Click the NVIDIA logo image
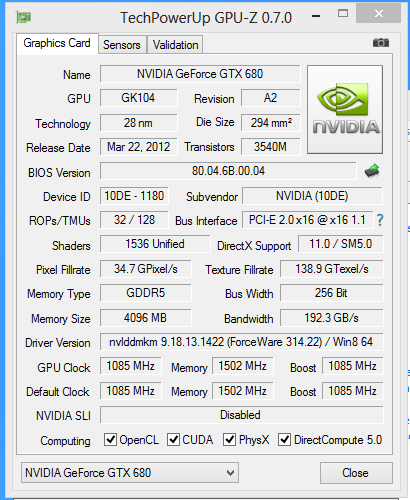Screen dimensions: 410x500 (x=345, y=109)
